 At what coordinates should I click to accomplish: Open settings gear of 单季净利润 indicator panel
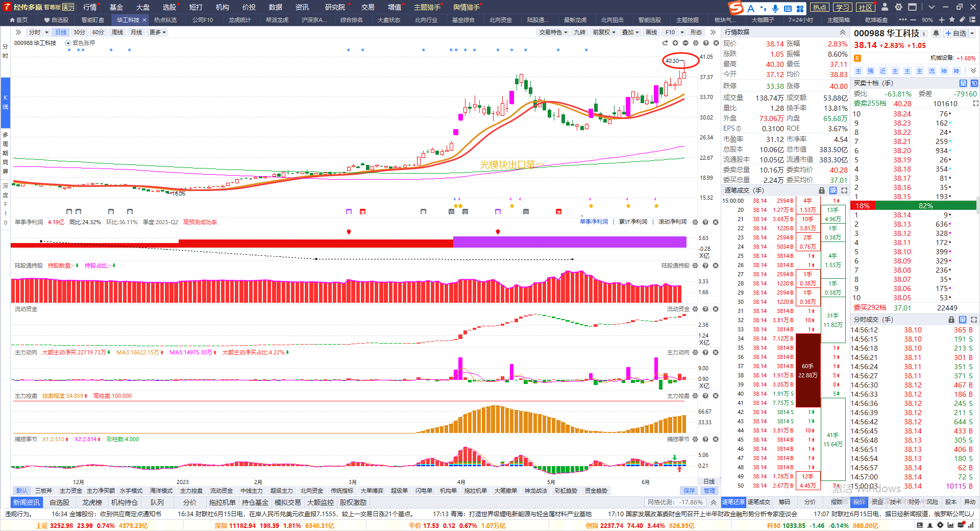pyautogui.click(x=695, y=222)
